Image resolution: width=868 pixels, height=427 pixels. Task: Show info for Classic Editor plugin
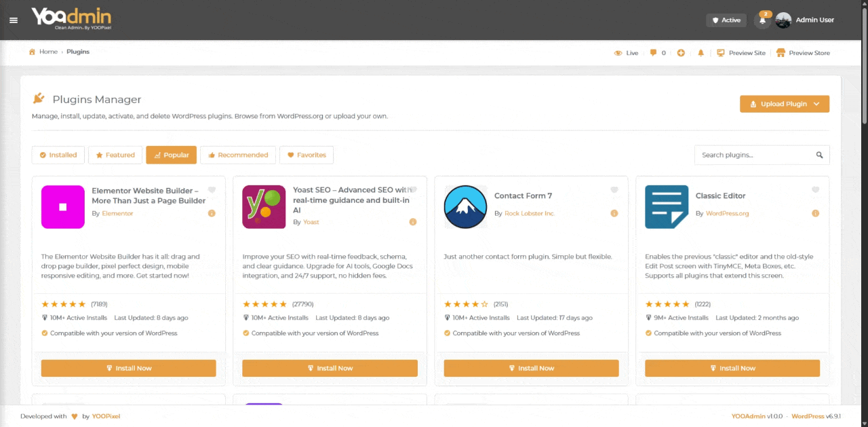click(816, 213)
